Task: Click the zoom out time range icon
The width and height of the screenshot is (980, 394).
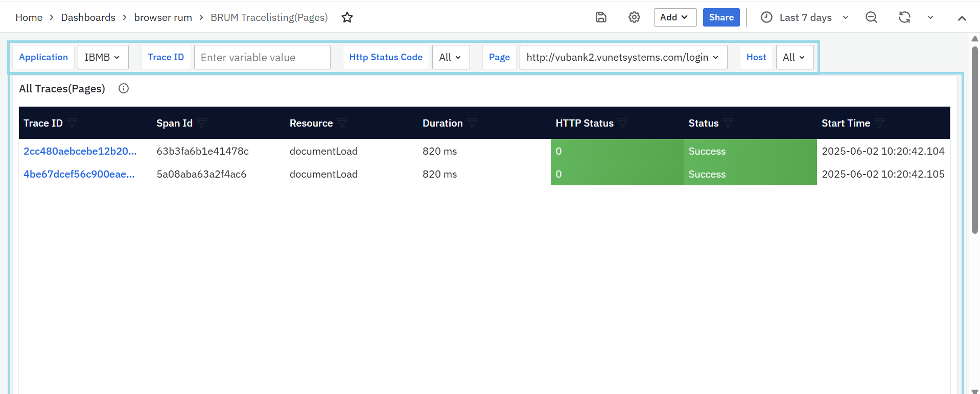Action: click(x=871, y=17)
